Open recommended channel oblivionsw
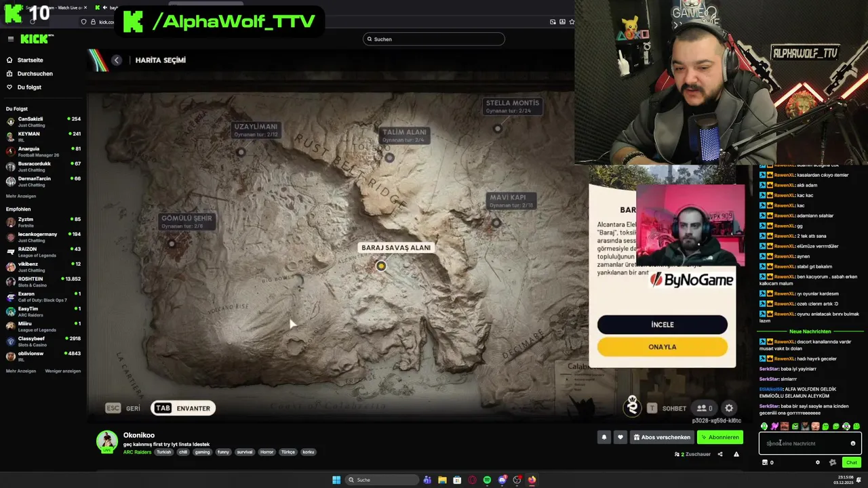 [43, 356]
